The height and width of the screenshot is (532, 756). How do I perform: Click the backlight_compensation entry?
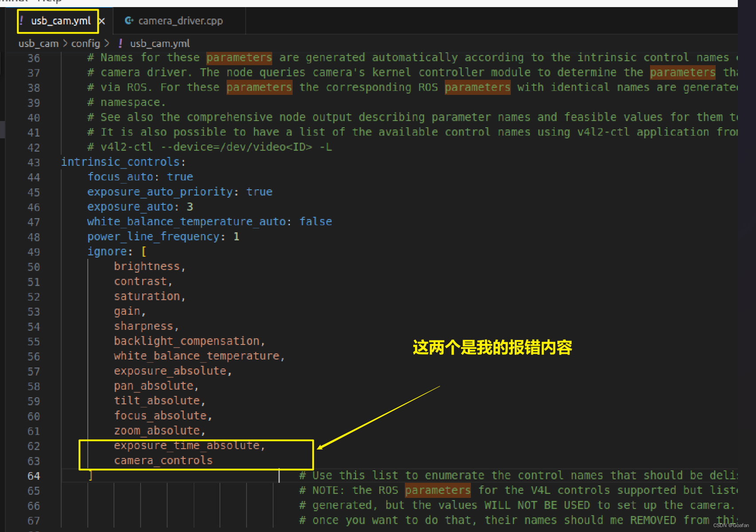187,341
